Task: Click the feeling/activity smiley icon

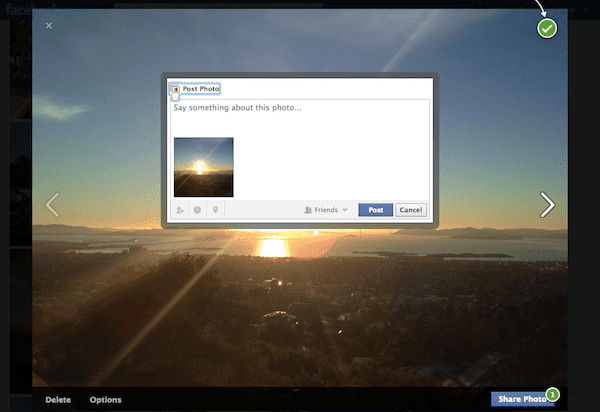Action: pos(197,210)
